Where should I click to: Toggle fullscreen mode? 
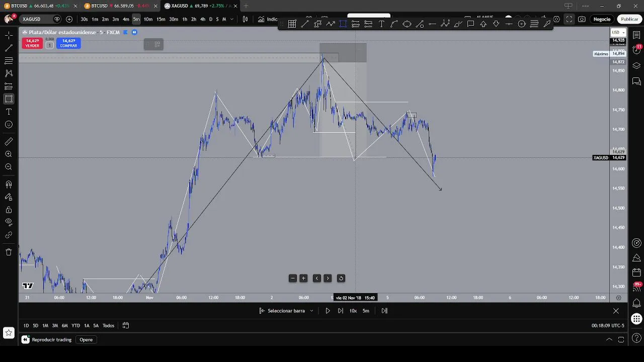point(569,19)
